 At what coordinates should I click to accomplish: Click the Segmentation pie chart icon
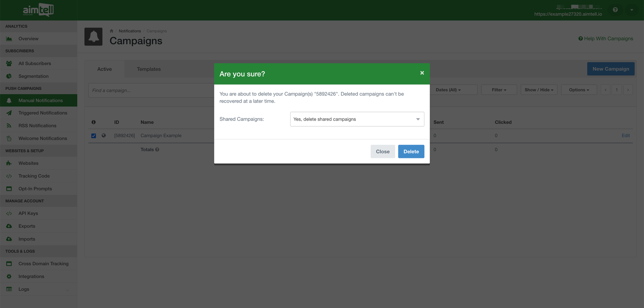pyautogui.click(x=9, y=76)
